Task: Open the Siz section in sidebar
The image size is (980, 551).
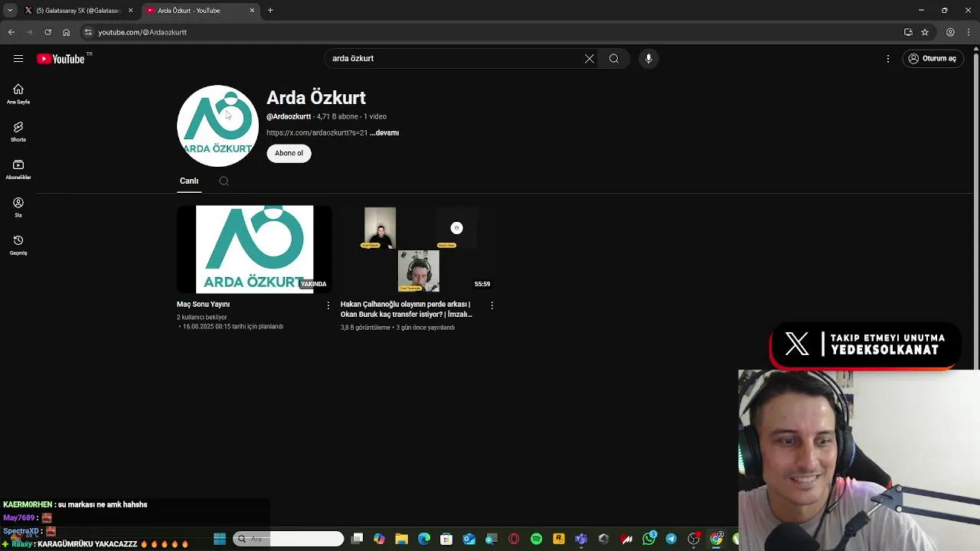Action: tap(18, 207)
